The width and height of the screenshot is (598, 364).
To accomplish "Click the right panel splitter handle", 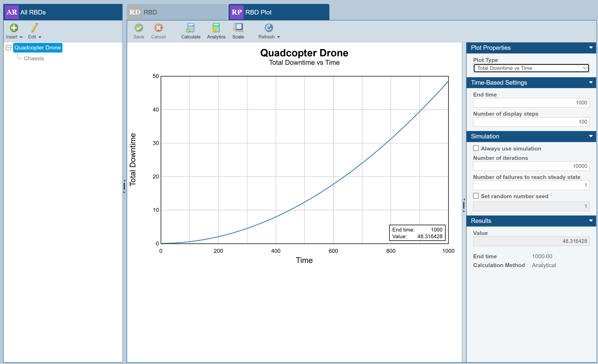I will (464, 205).
